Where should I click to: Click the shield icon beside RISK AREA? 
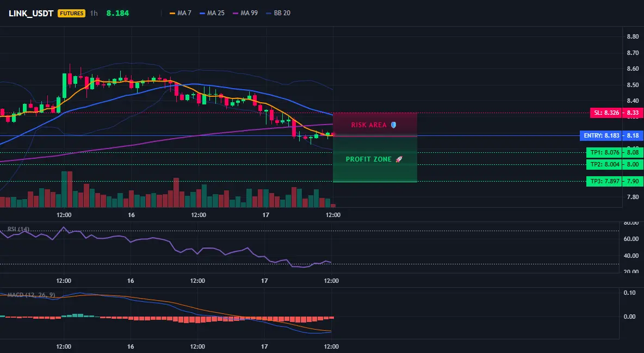tap(393, 125)
